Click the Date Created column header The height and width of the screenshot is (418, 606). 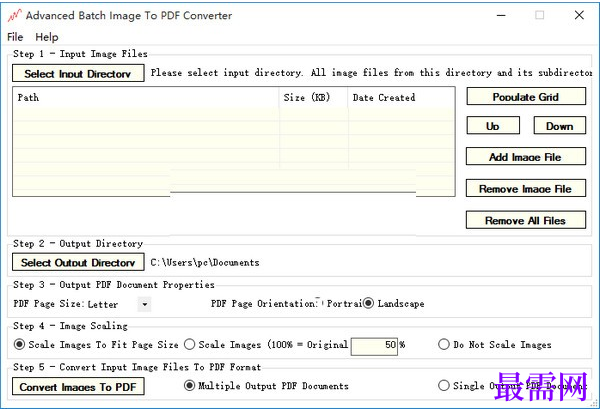(x=401, y=98)
